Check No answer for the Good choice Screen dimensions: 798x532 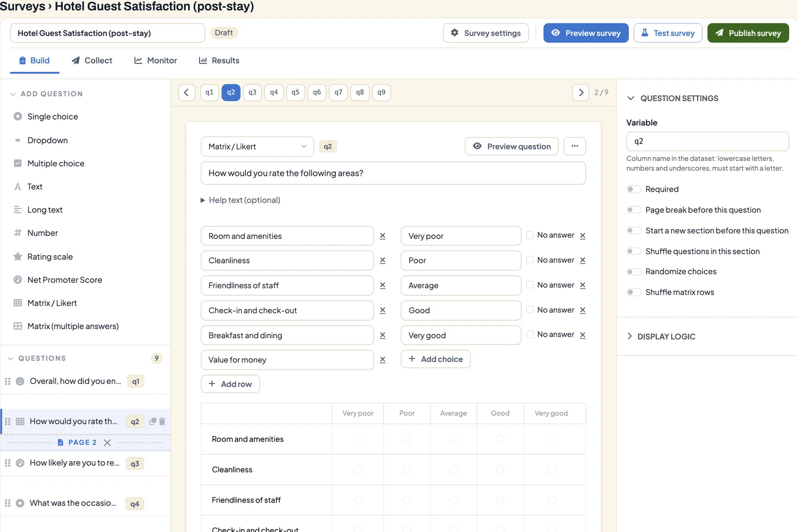tap(530, 310)
